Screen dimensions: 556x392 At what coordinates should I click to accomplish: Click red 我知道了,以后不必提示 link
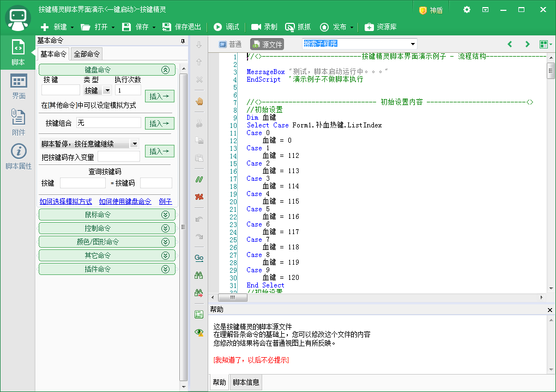251,360
